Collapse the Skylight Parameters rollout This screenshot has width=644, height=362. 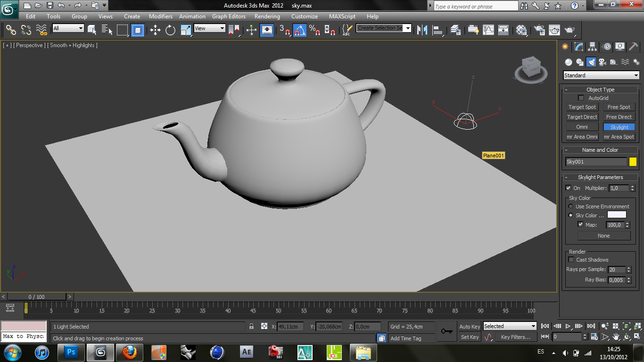tap(600, 177)
